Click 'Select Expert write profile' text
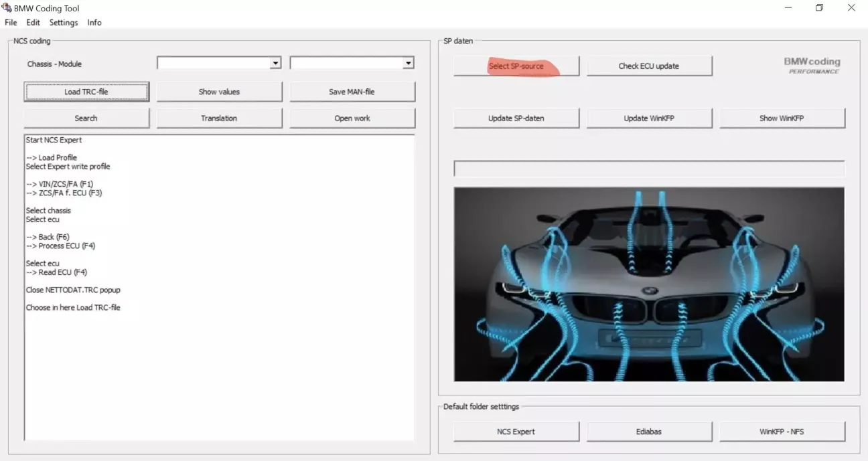 (x=68, y=167)
